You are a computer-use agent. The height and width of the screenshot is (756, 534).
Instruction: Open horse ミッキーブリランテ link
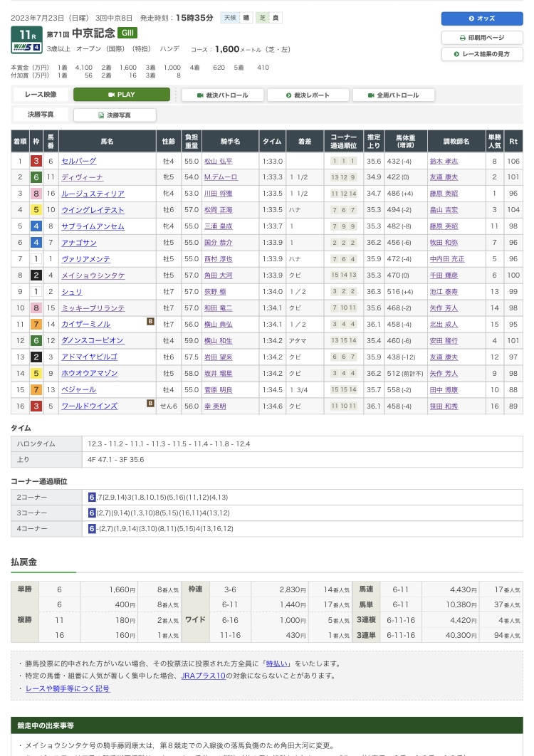tap(93, 308)
